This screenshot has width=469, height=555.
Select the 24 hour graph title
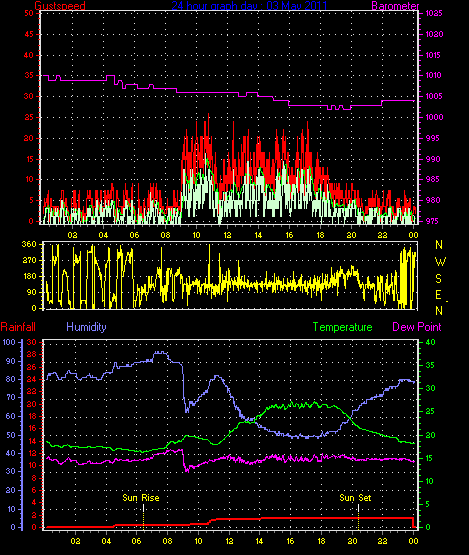pos(249,5)
